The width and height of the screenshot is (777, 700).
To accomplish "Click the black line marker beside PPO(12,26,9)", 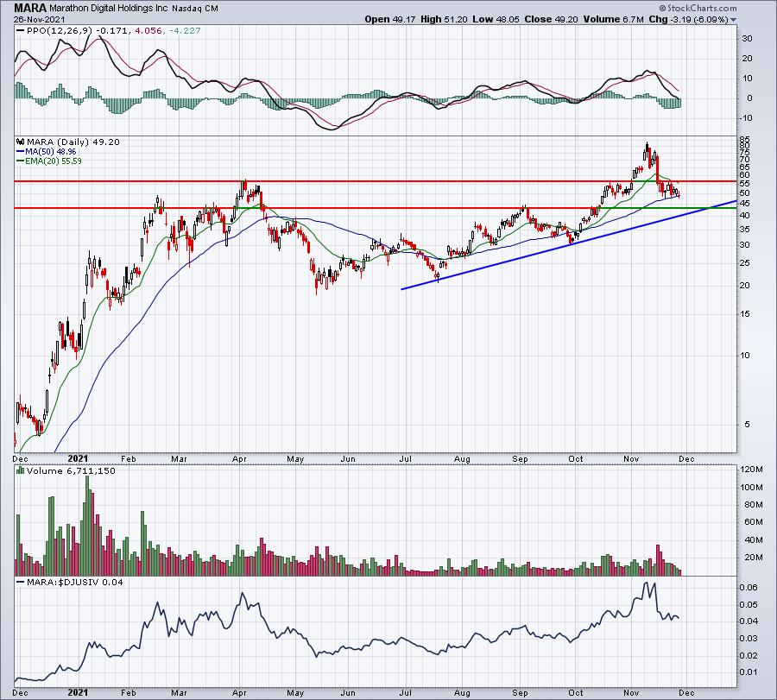I will (x=21, y=31).
